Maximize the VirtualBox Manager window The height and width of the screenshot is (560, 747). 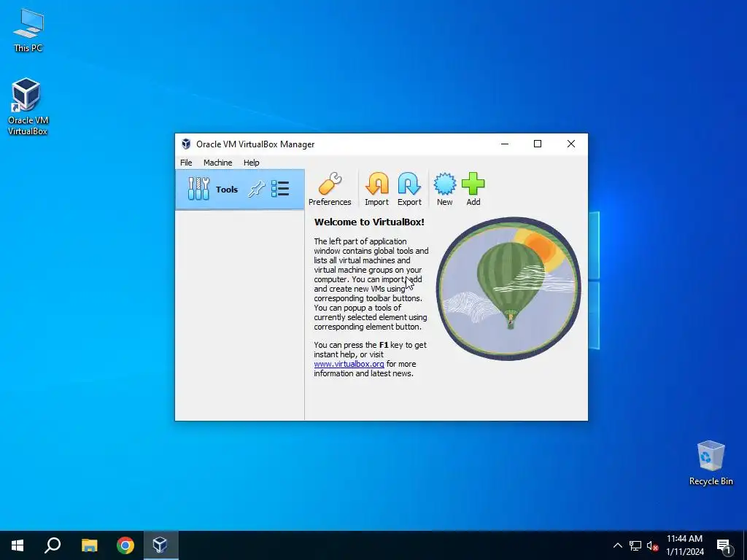coord(538,144)
